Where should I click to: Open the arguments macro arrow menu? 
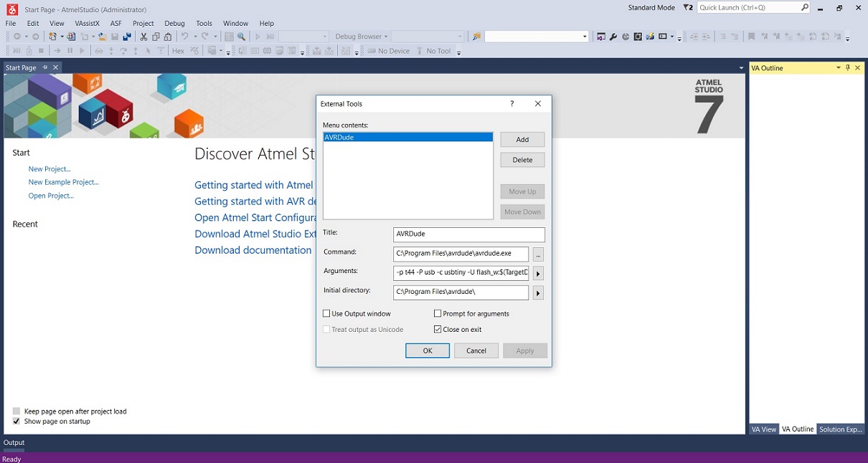(x=539, y=274)
